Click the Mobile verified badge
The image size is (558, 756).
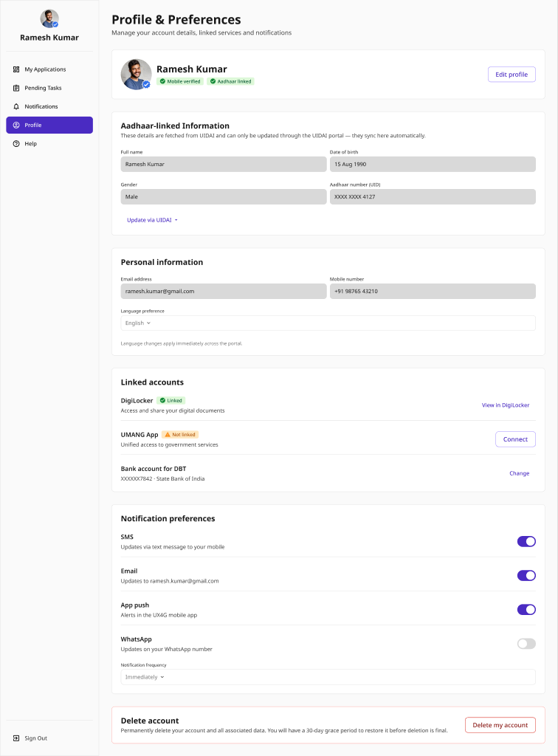[x=180, y=81]
